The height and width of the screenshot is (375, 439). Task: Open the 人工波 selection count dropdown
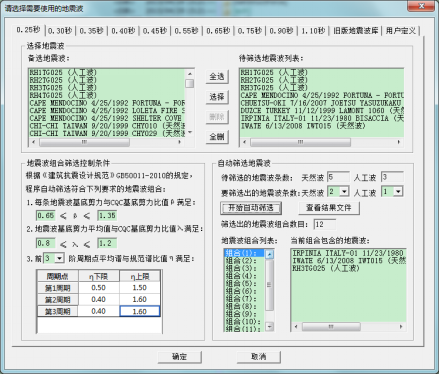398,191
